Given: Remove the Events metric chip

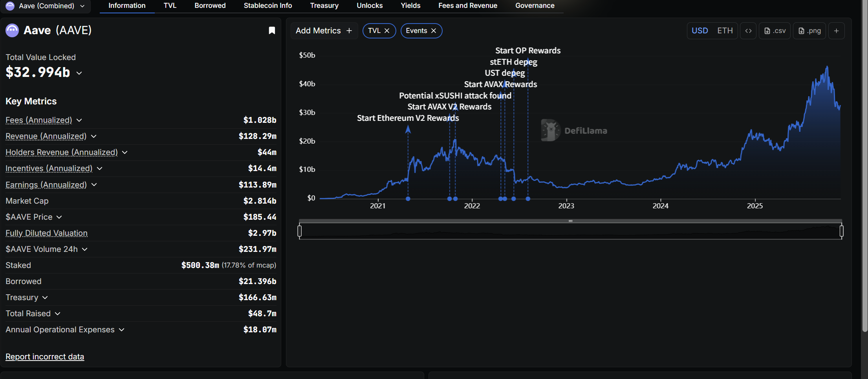Looking at the screenshot, I should pos(434,31).
